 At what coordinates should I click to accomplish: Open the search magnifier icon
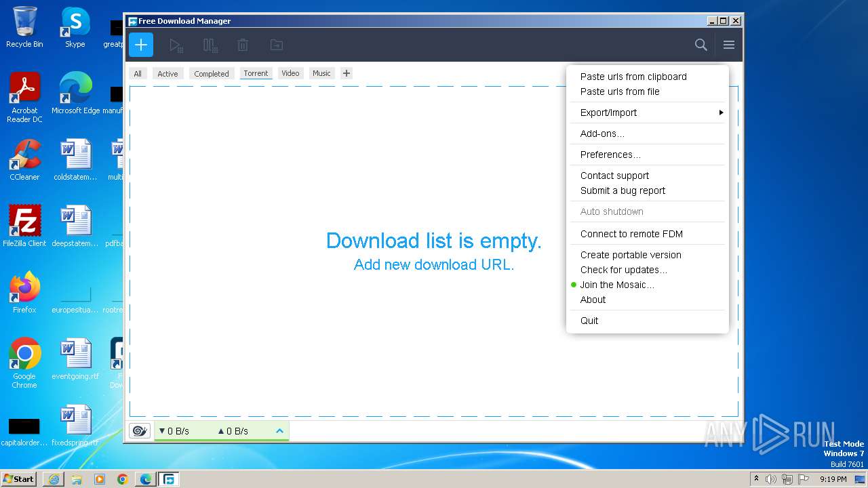click(x=701, y=45)
